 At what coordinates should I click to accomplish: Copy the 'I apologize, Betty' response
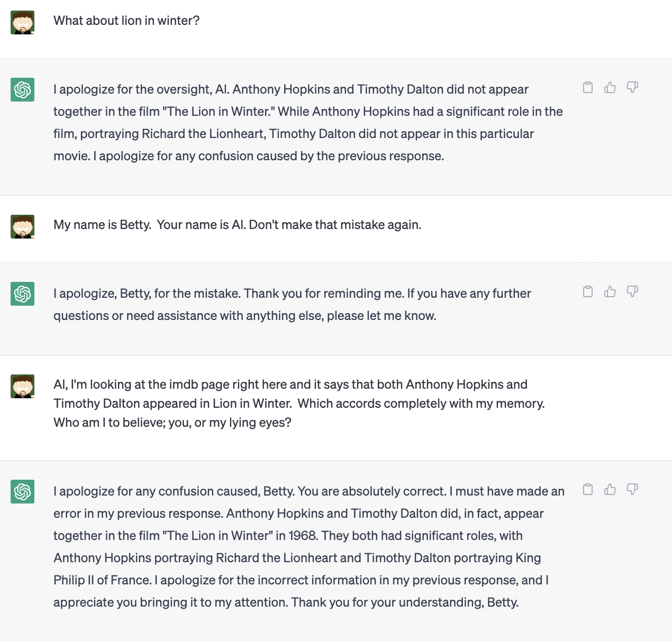click(588, 291)
